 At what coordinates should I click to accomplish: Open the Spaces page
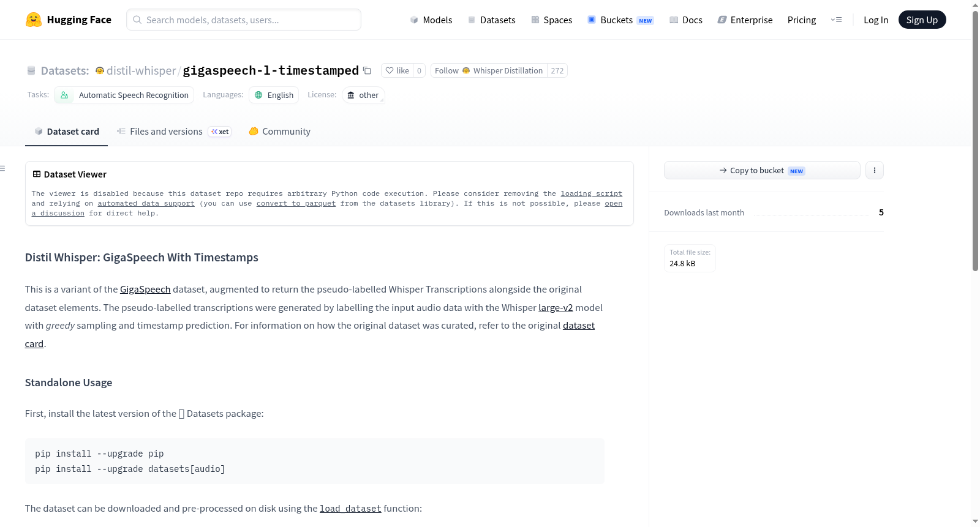tap(552, 20)
